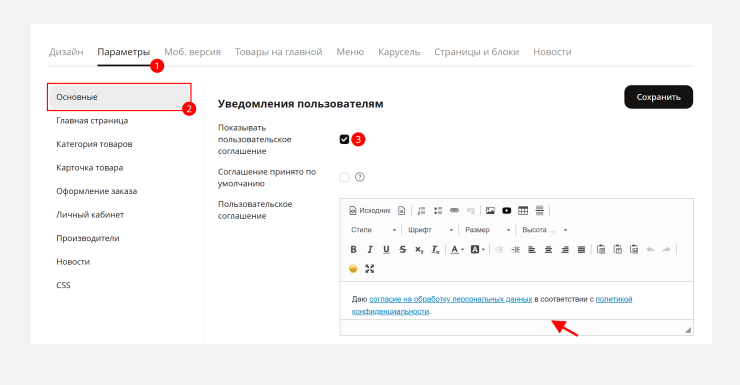
Task: Select Категория товаров in the sidebar
Action: click(94, 144)
